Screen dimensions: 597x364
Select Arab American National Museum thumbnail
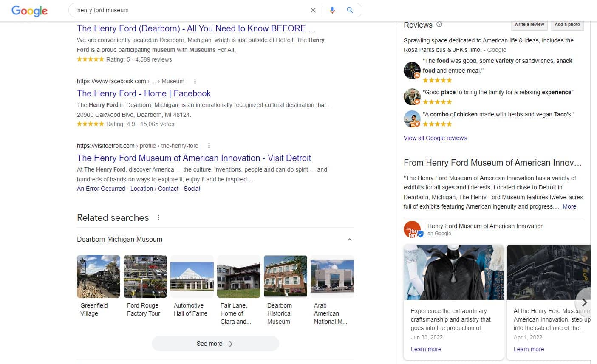pos(332,277)
